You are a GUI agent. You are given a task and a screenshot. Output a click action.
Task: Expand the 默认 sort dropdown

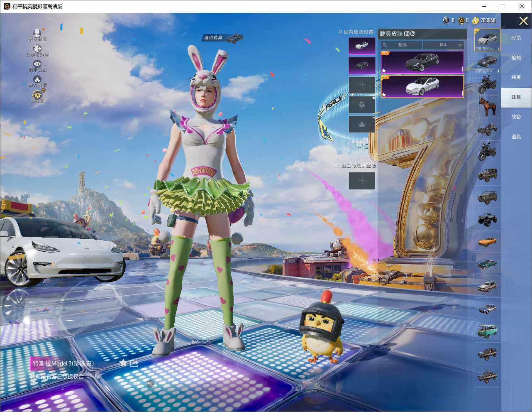[x=443, y=45]
